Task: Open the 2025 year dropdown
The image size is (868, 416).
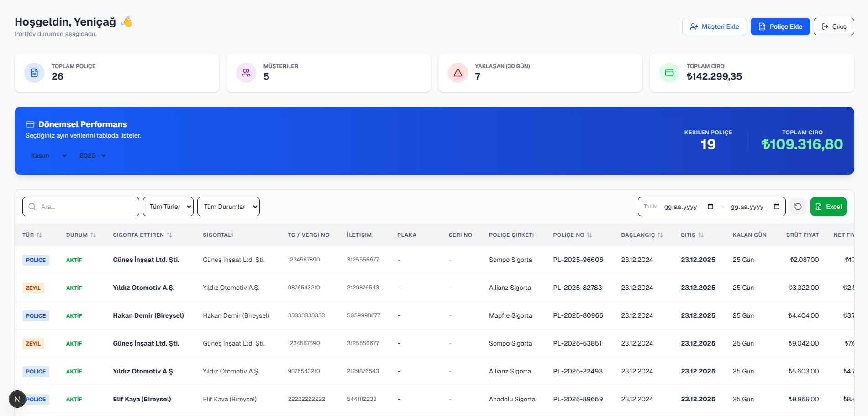Action: tap(92, 155)
